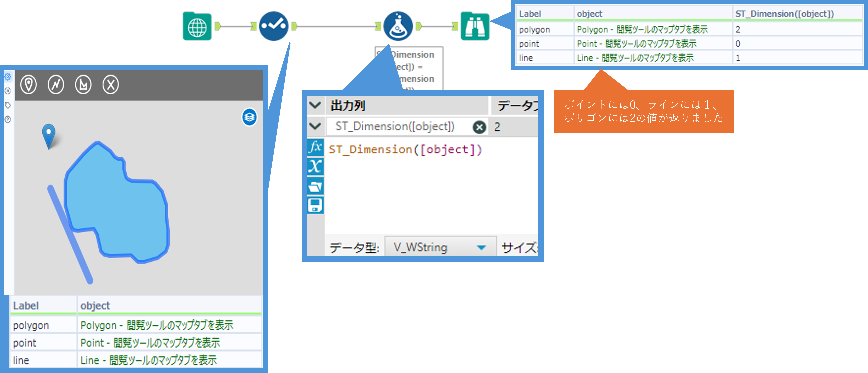
Task: Clear the ST_Dimension output column field
Action: (x=479, y=127)
